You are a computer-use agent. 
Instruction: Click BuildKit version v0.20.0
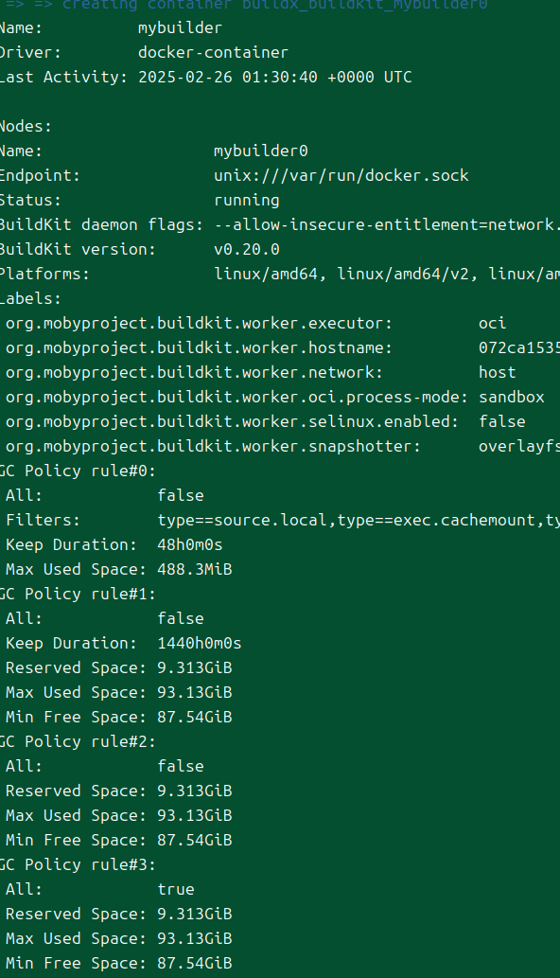pos(247,250)
